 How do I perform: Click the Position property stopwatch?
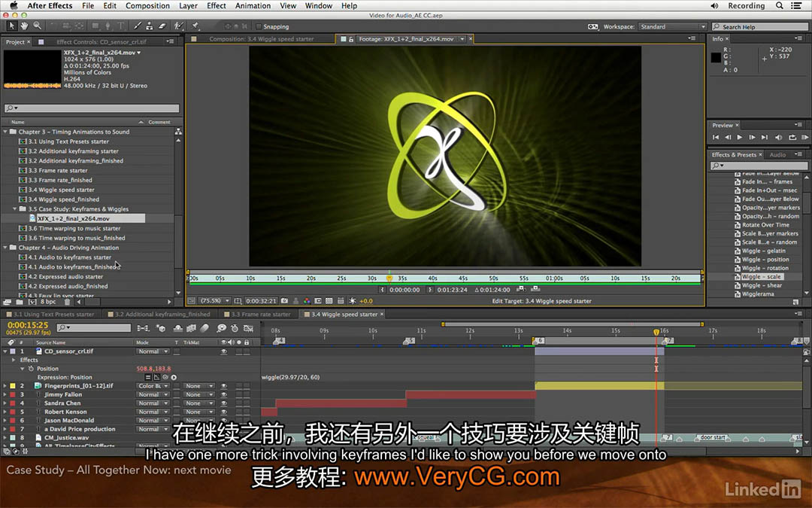point(31,369)
